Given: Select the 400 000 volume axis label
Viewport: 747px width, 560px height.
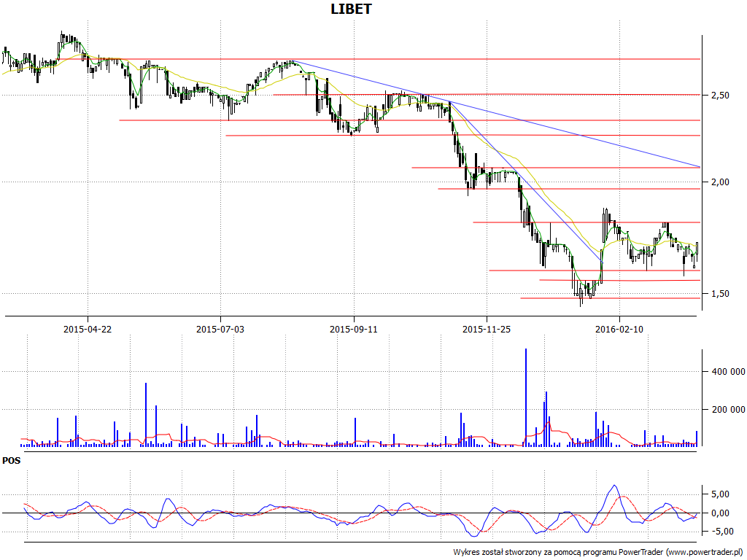Looking at the screenshot, I should (x=728, y=371).
